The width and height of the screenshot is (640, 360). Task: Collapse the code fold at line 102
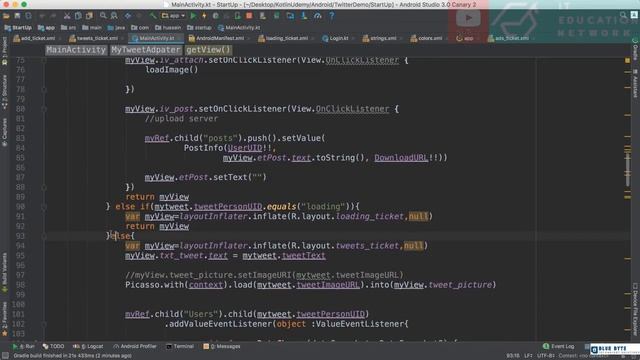pos(44,324)
